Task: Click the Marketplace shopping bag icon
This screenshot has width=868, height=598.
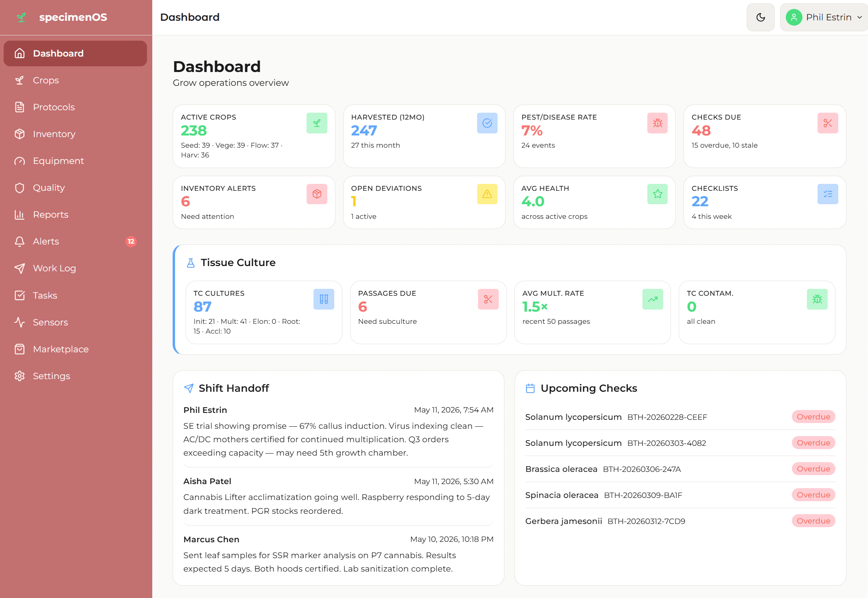Action: pos(20,349)
